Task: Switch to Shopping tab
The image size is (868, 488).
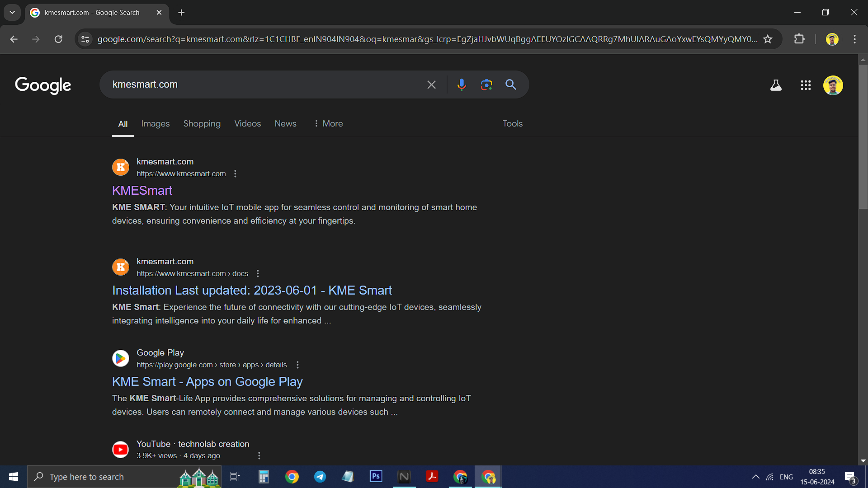Action: click(x=202, y=124)
